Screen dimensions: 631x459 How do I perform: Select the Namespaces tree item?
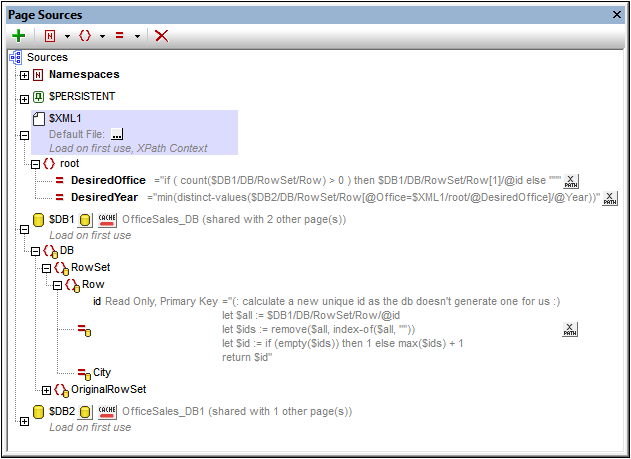pyautogui.click(x=84, y=74)
